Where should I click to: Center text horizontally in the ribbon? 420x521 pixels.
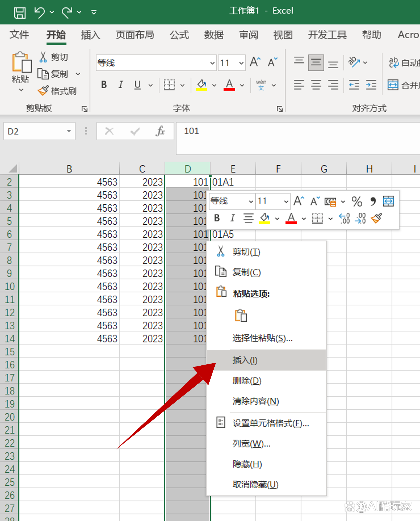pyautogui.click(x=316, y=85)
